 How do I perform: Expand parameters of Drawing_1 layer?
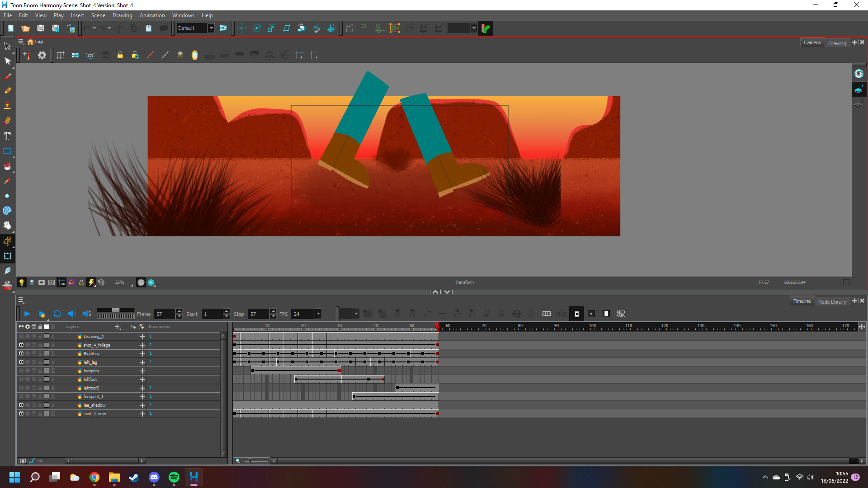(142, 336)
